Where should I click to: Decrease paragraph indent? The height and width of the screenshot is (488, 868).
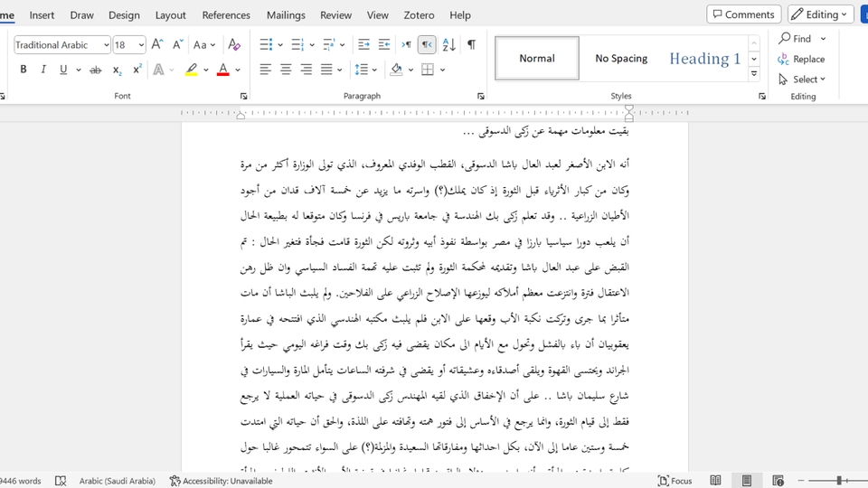pos(363,45)
